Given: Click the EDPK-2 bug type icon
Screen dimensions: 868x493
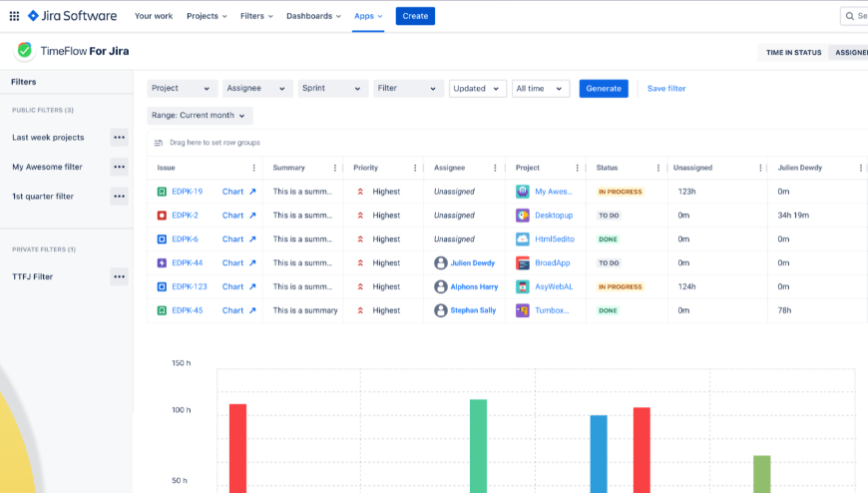Looking at the screenshot, I should (162, 216).
